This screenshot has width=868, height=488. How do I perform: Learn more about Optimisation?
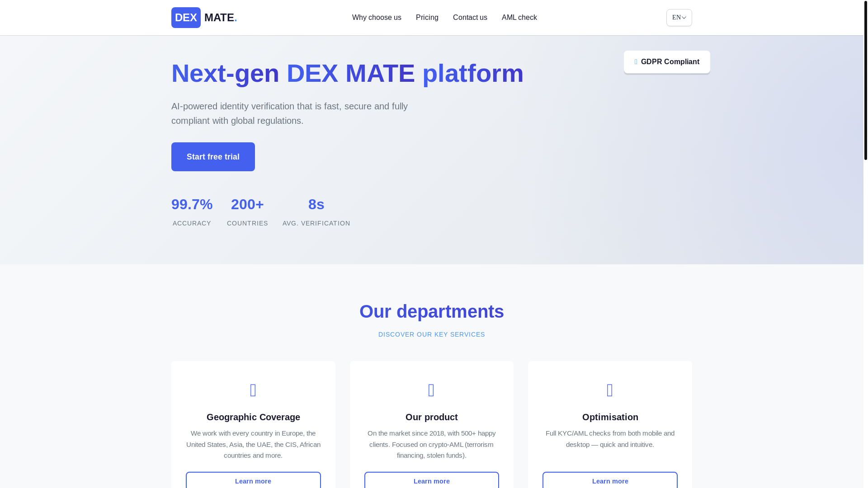click(x=610, y=481)
